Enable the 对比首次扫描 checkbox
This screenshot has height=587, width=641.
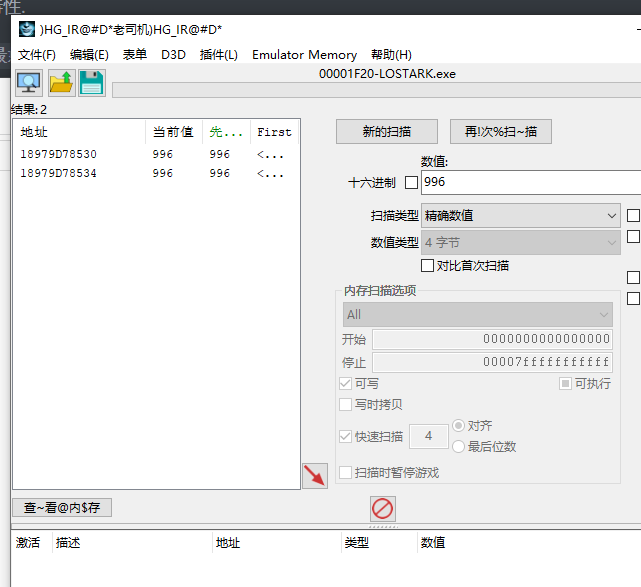[427, 266]
